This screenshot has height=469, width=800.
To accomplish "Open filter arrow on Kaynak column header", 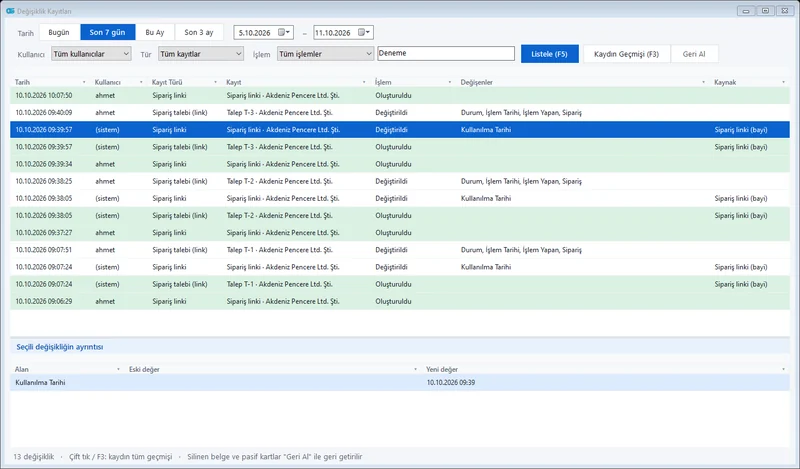I will point(784,82).
